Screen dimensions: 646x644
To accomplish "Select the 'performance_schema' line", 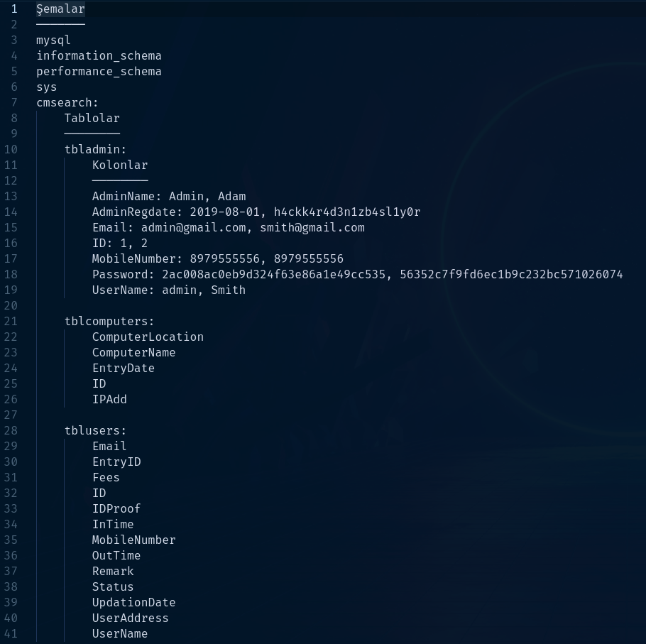I will click(99, 71).
